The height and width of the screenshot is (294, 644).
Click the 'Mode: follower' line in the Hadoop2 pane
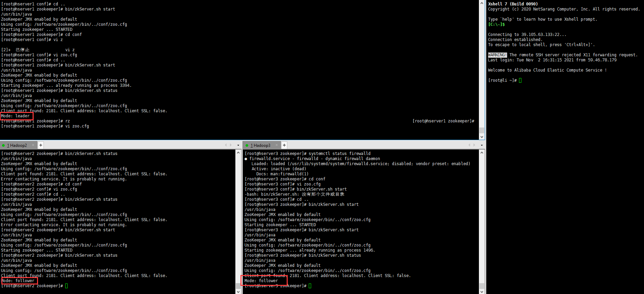tap(18, 281)
